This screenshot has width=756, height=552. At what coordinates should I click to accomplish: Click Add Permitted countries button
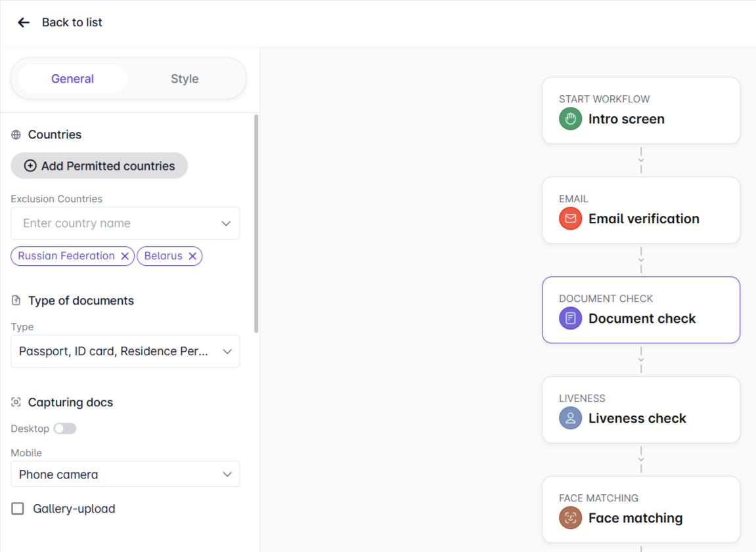(99, 166)
